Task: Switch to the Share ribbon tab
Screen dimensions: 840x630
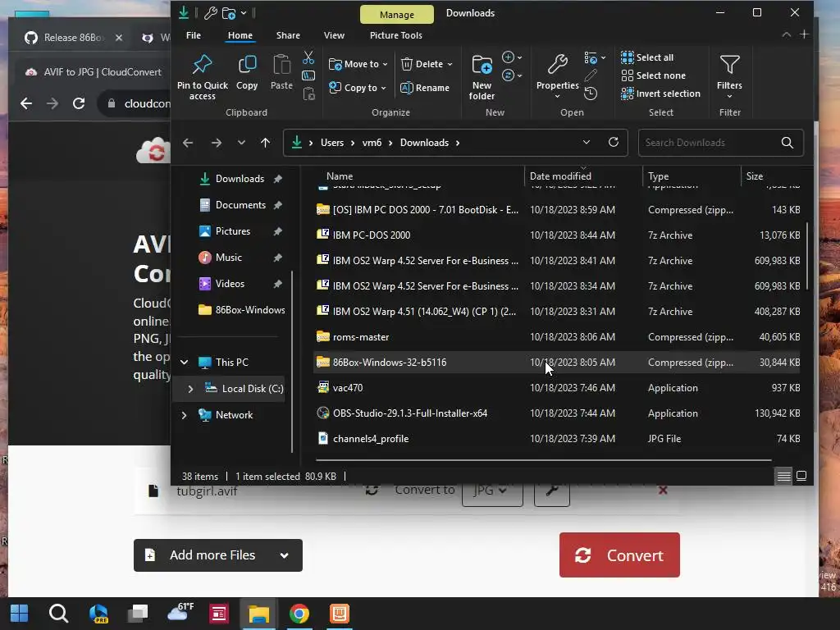Action: [288, 35]
